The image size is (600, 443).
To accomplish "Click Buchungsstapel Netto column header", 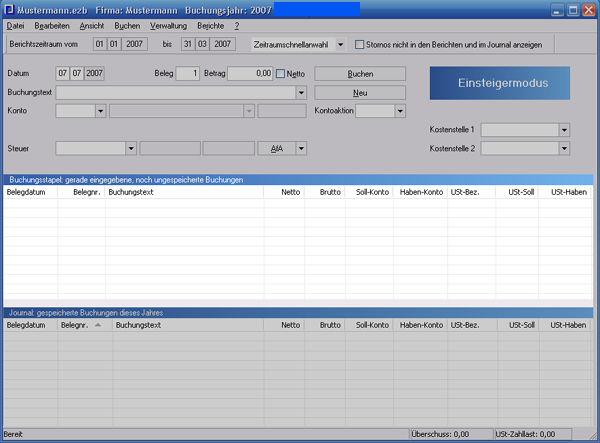I will [284, 192].
